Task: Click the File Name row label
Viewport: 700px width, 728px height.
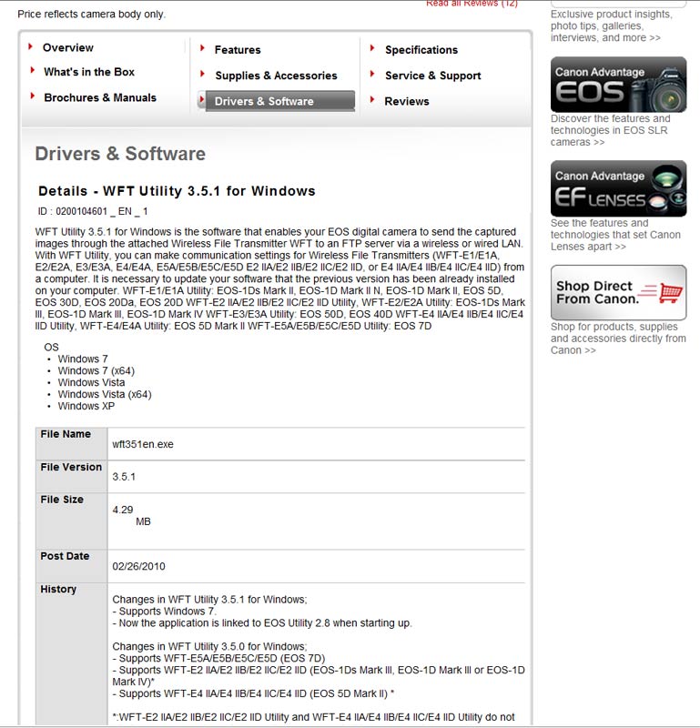Action: click(66, 434)
